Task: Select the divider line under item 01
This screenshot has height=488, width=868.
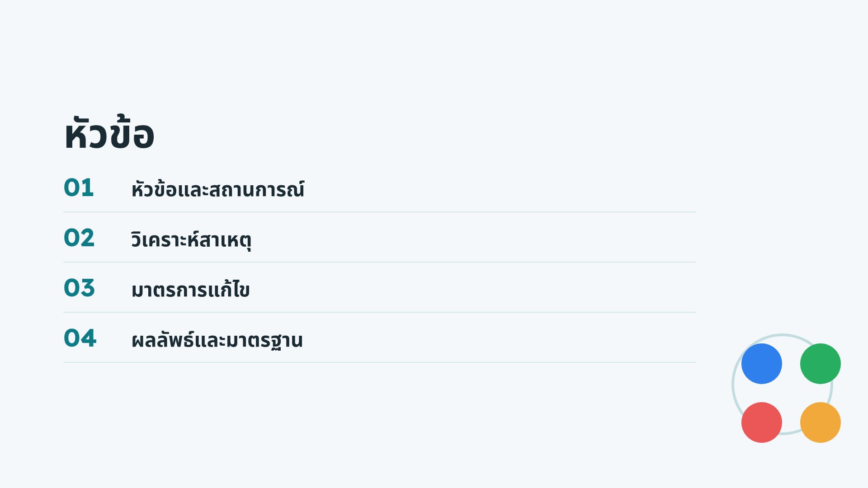Action: tap(380, 212)
